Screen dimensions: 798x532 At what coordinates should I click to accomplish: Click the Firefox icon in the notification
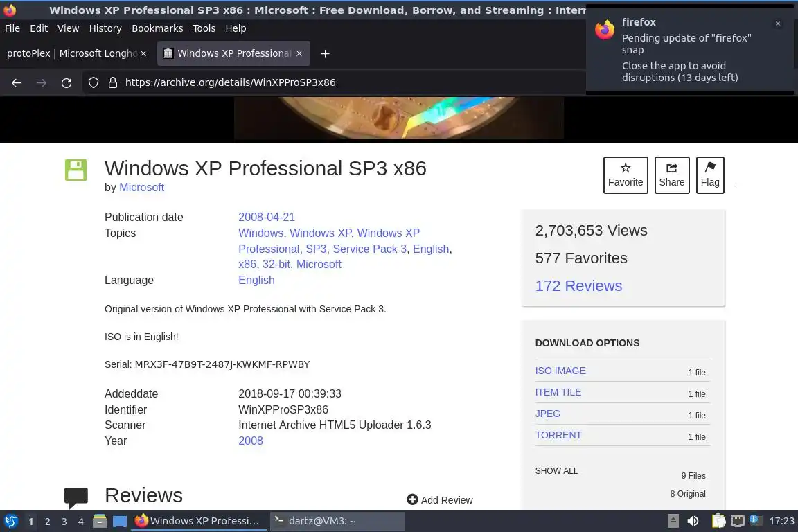coord(605,30)
